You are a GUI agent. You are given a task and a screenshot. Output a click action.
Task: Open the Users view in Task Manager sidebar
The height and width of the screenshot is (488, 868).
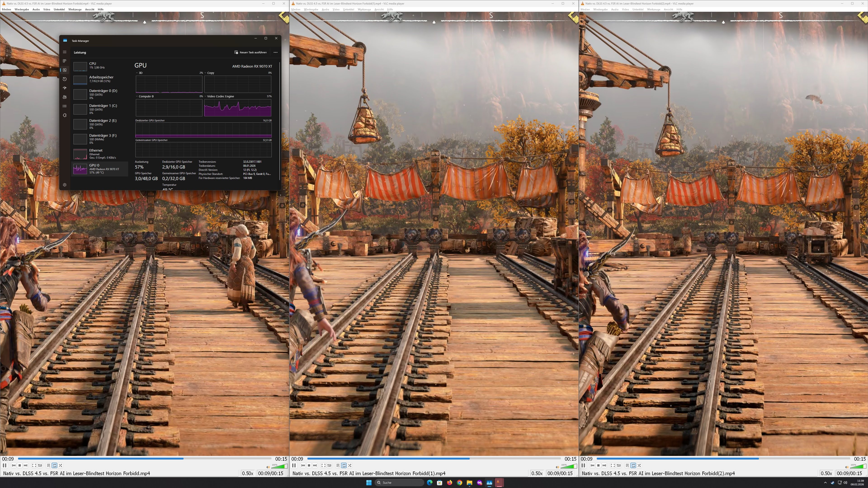tap(65, 97)
